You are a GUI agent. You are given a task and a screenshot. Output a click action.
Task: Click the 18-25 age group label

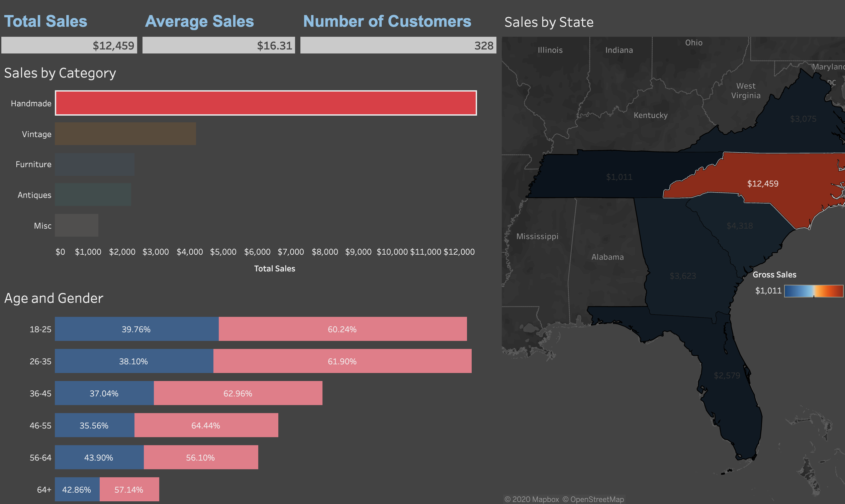(x=40, y=330)
